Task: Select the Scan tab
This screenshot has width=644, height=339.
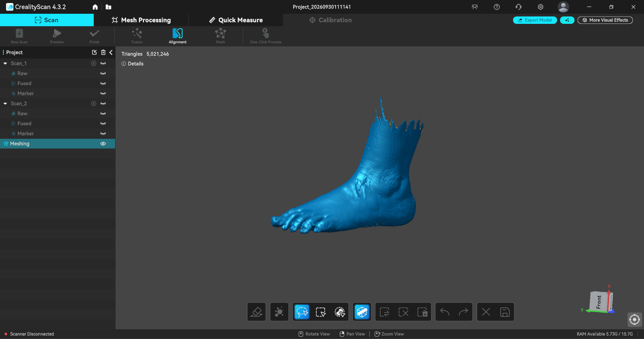Action: (x=47, y=20)
